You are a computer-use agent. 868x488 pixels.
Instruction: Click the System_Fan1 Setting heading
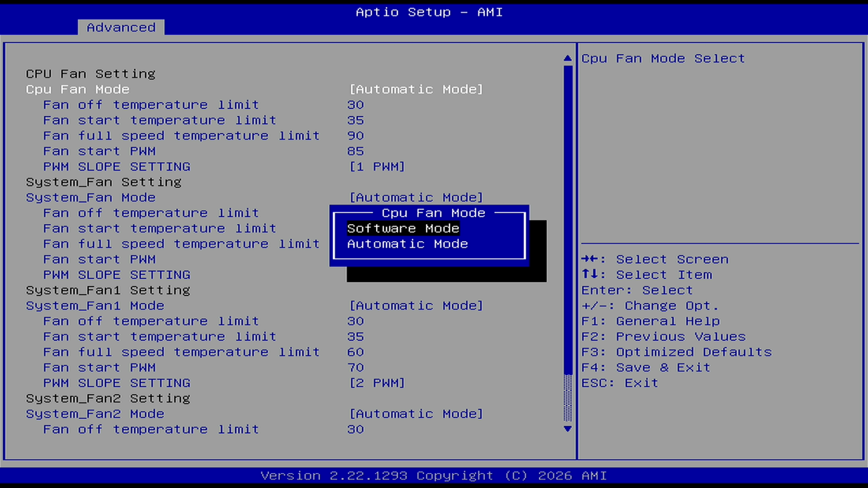pyautogui.click(x=108, y=290)
